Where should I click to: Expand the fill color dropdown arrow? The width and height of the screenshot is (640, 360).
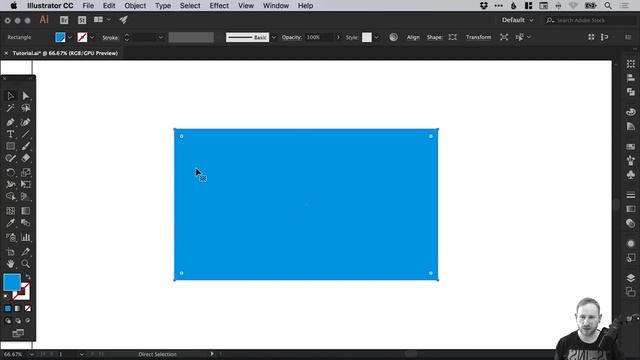point(70,38)
